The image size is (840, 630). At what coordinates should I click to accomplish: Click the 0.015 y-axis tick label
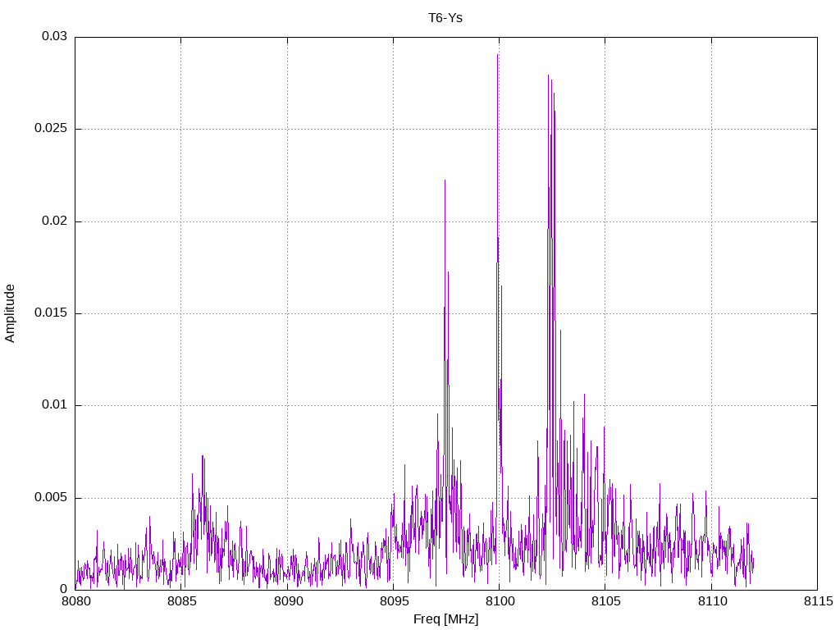(51, 313)
